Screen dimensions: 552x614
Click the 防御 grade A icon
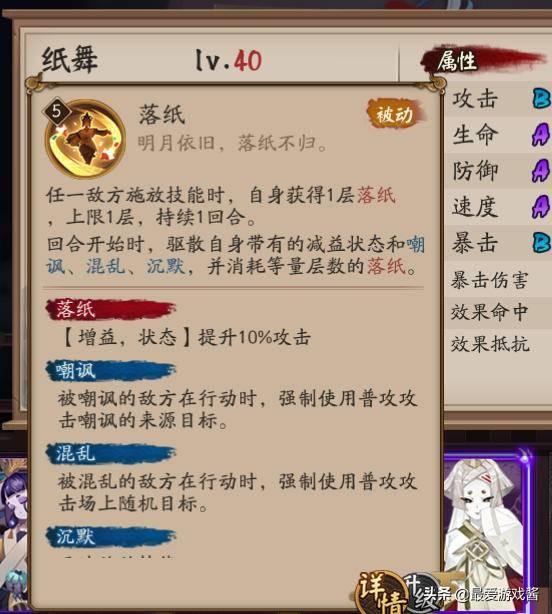pos(541,171)
